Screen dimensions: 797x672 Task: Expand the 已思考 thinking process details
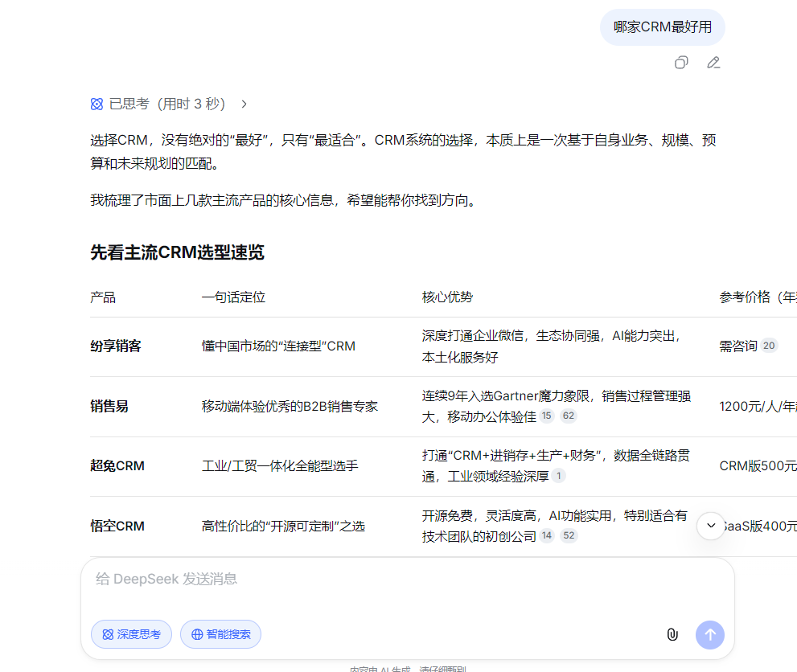[243, 104]
